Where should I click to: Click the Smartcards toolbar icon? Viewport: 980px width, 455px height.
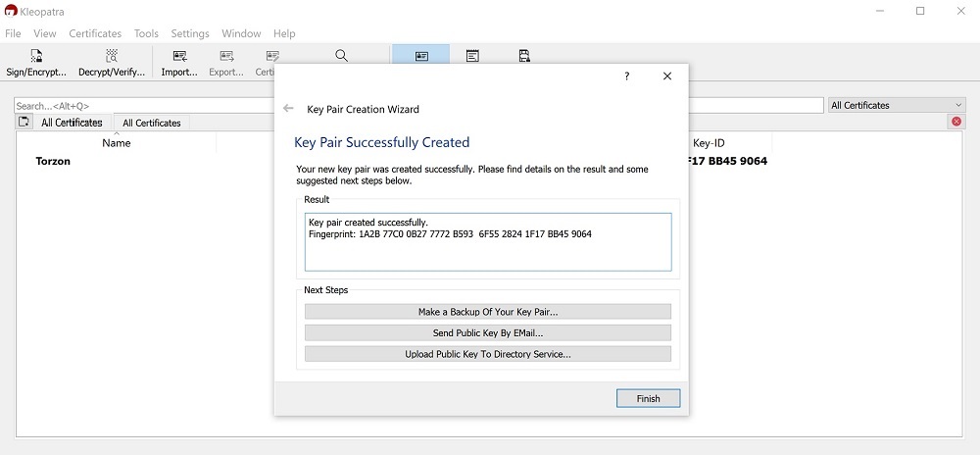point(524,56)
